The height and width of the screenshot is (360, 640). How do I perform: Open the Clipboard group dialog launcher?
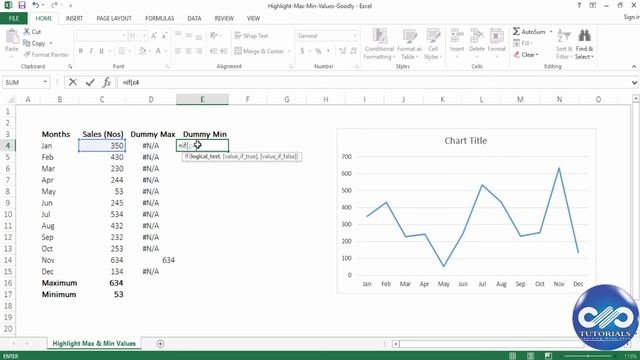70,66
